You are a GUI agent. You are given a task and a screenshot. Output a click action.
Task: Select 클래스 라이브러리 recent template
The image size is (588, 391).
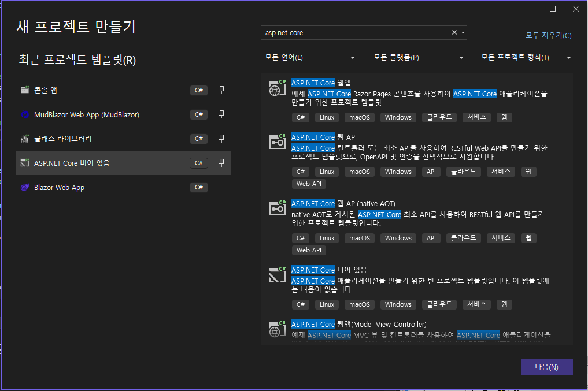click(62, 139)
